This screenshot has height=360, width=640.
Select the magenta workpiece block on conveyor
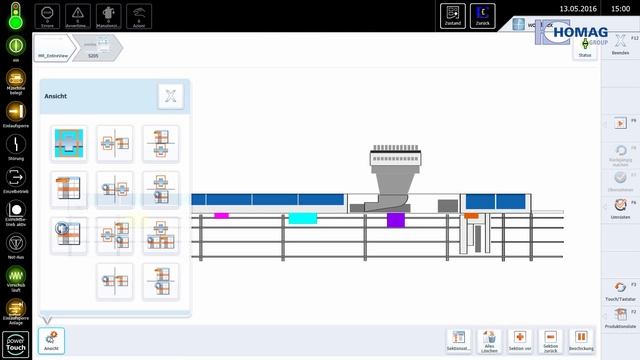click(x=222, y=216)
